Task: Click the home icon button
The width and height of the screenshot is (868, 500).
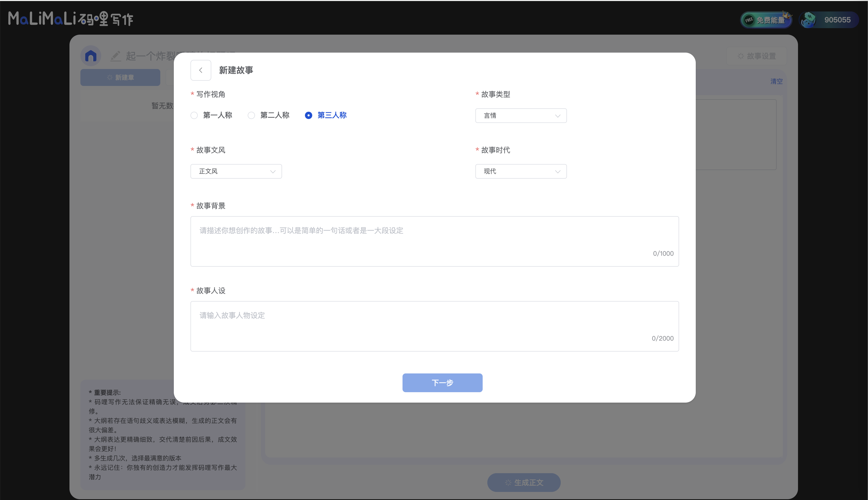Action: coord(91,56)
